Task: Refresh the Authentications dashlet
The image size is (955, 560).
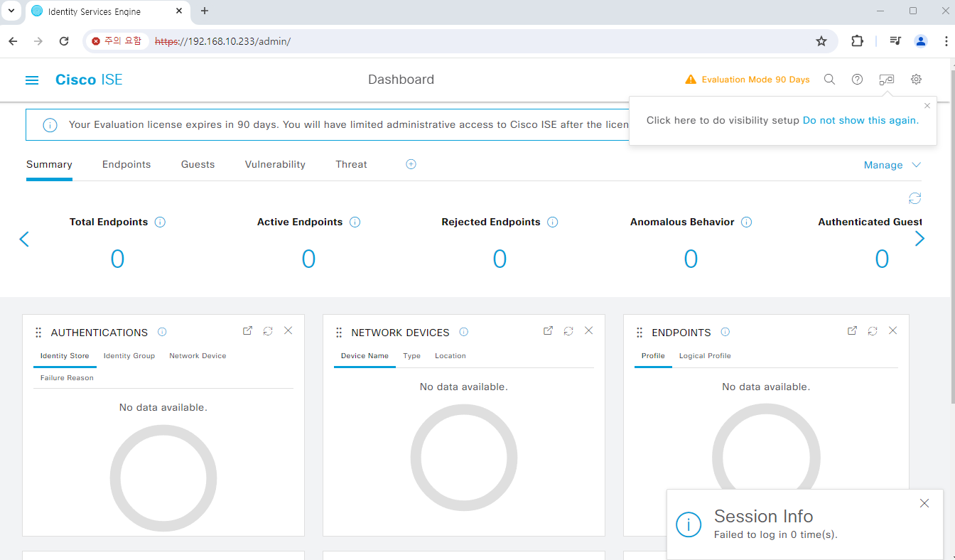Action: coord(268,330)
